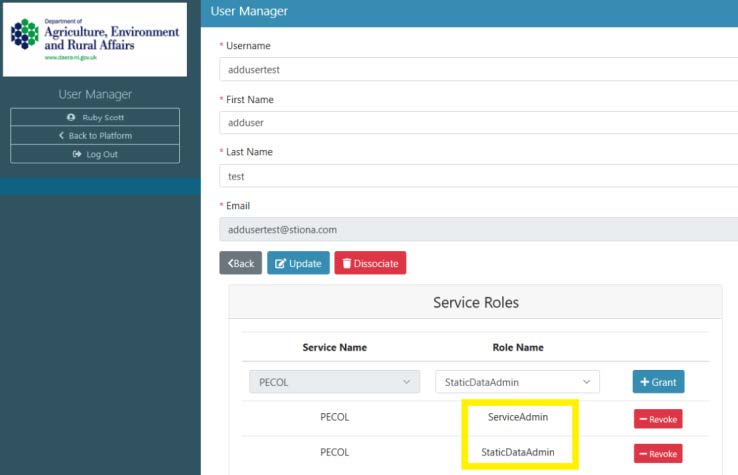This screenshot has width=738, height=475.
Task: Click the Back to Platform chevron icon
Action: point(62,136)
